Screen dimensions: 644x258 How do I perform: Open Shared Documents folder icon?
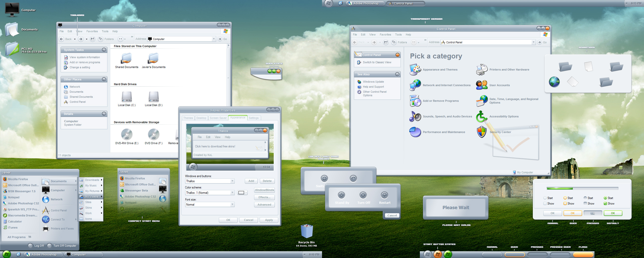pos(127,58)
